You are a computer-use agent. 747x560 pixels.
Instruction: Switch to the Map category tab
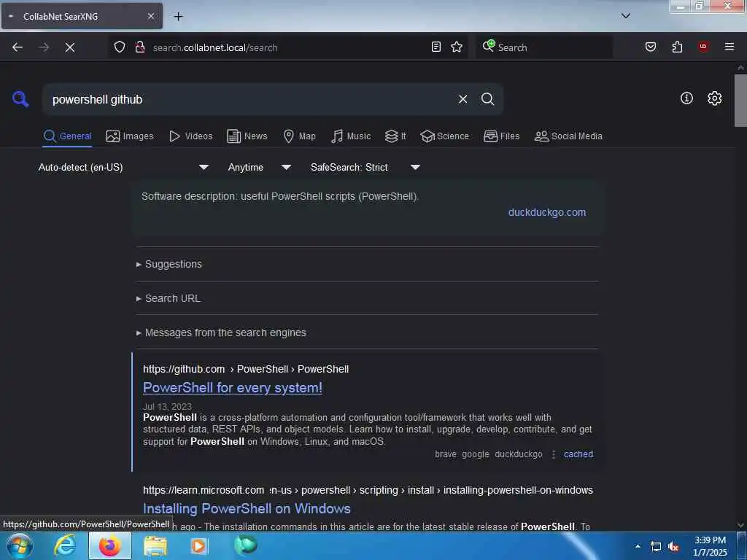coord(299,136)
